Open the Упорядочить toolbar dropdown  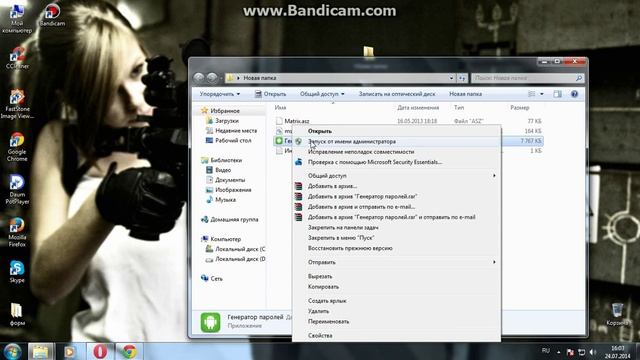coord(220,94)
